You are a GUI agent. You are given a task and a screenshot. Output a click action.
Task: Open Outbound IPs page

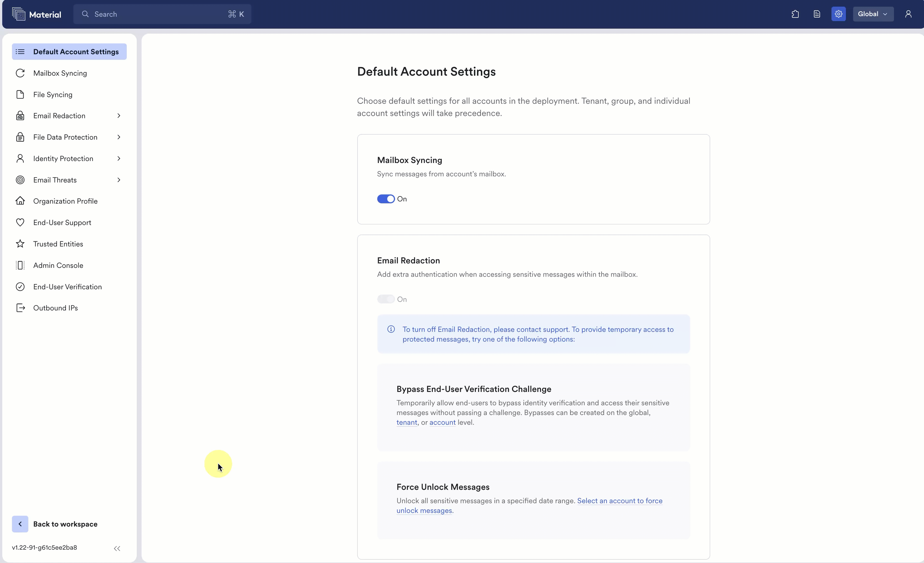[69, 308]
